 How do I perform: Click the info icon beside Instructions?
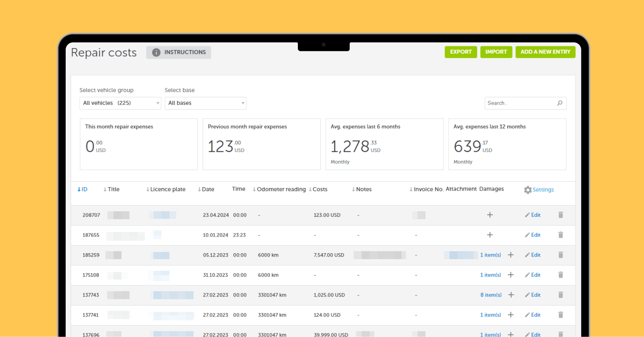[x=156, y=52]
